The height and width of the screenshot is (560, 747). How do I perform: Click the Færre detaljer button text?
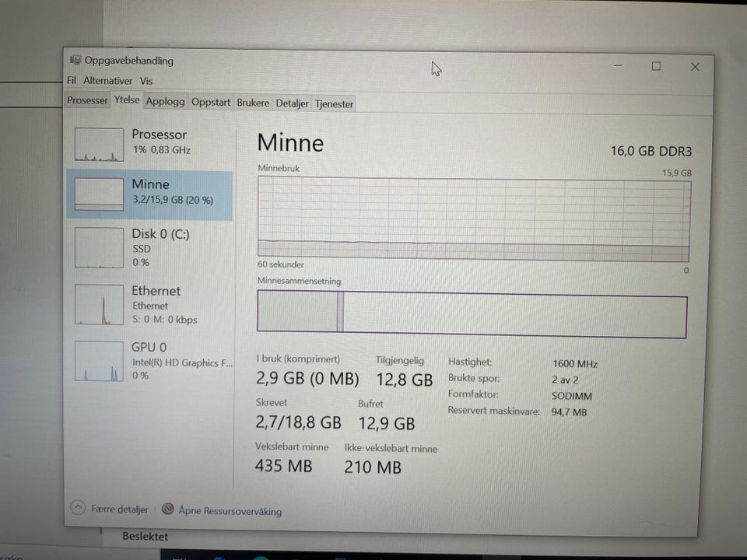pos(120,509)
